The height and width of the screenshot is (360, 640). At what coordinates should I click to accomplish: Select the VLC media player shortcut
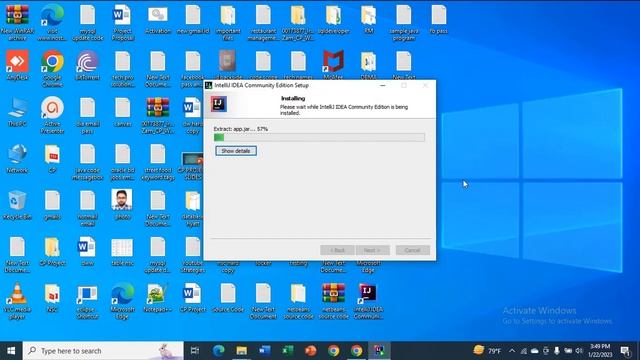(17, 301)
